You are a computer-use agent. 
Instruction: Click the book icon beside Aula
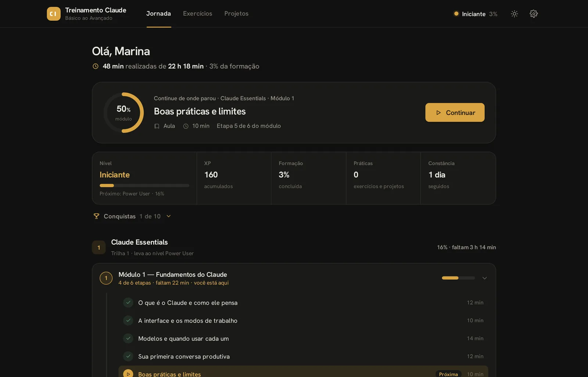pos(157,126)
